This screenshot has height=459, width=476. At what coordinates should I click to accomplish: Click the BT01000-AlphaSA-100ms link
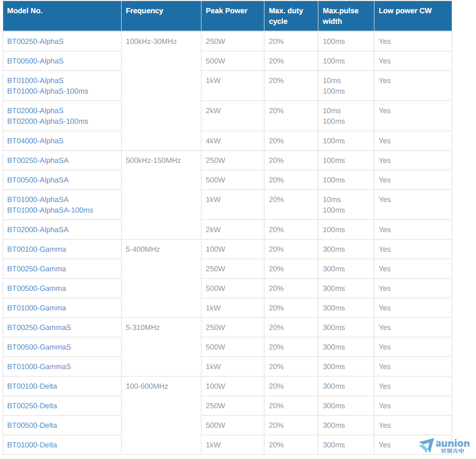pos(50,210)
